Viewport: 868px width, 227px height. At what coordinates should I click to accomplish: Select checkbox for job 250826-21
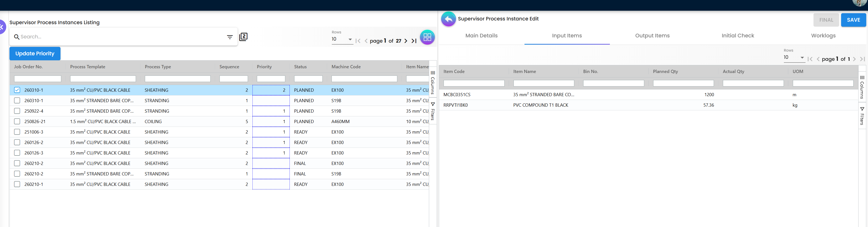tap(17, 121)
